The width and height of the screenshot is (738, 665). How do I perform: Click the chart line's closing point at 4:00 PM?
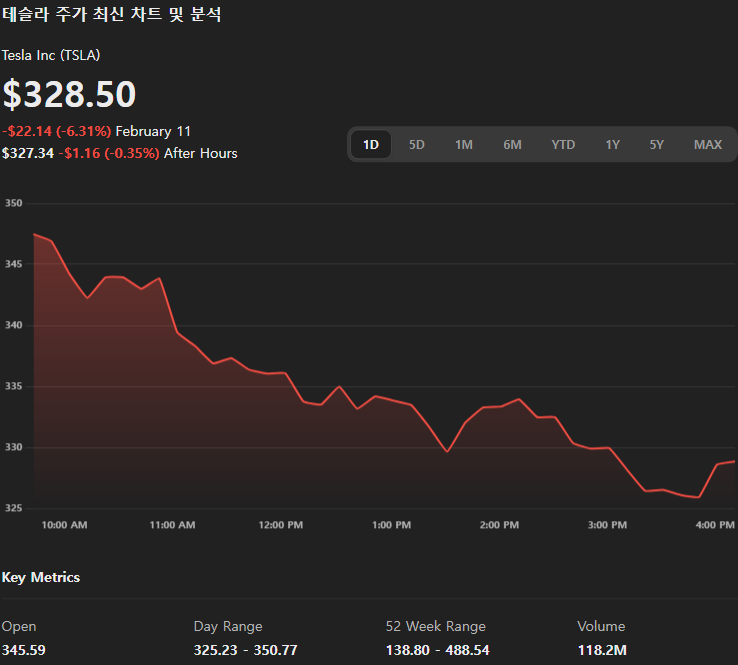pos(734,461)
